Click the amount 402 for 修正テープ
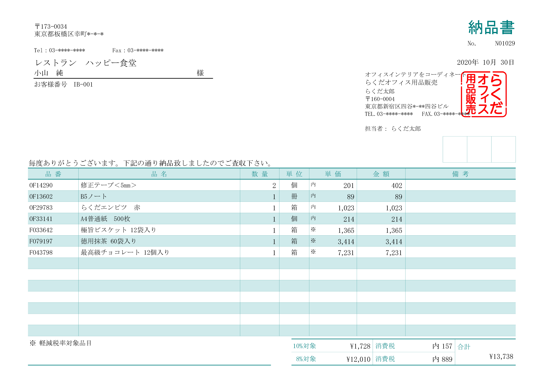Screen dimensions: 555x392 pos(397,186)
